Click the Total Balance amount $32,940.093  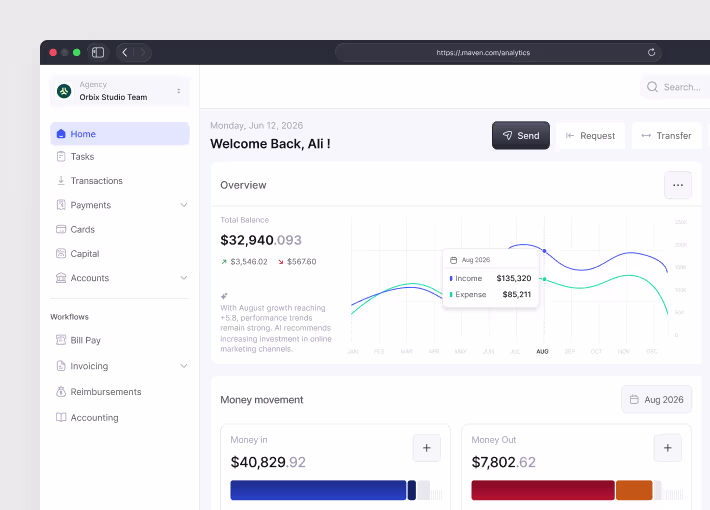(261, 240)
